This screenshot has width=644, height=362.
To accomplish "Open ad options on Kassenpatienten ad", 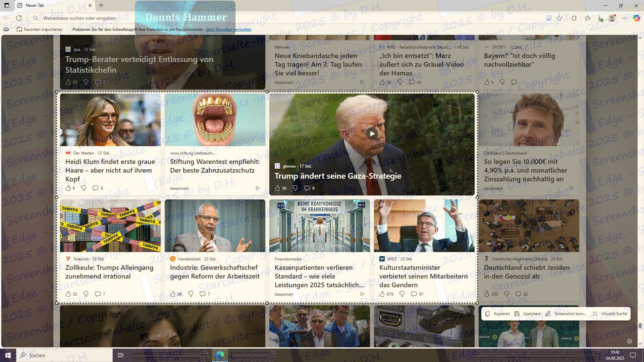I will [x=362, y=294].
